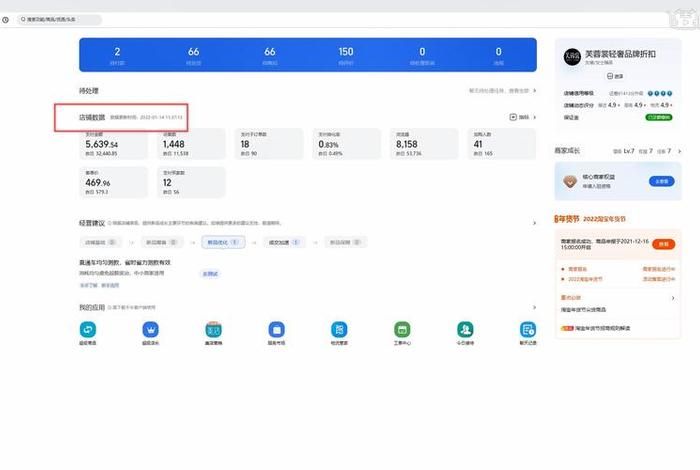Click the 店铺动态评分 4.9 ratings row
The image size is (700, 470).
(x=618, y=105)
